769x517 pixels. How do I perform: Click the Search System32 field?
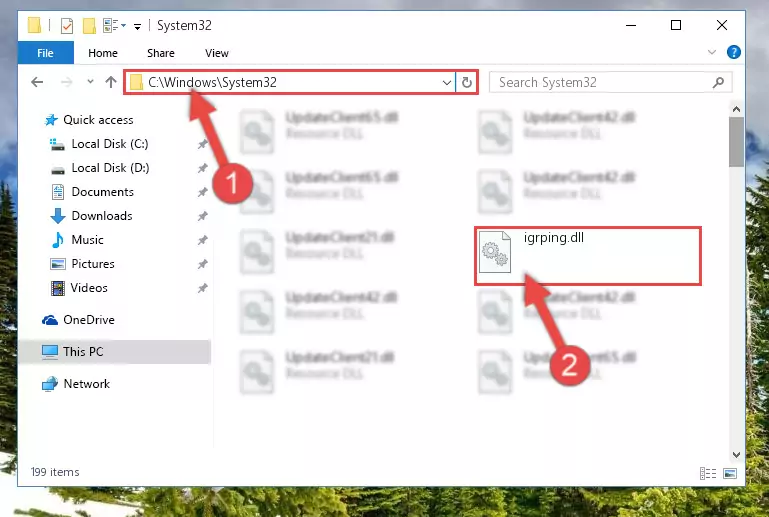(x=611, y=82)
